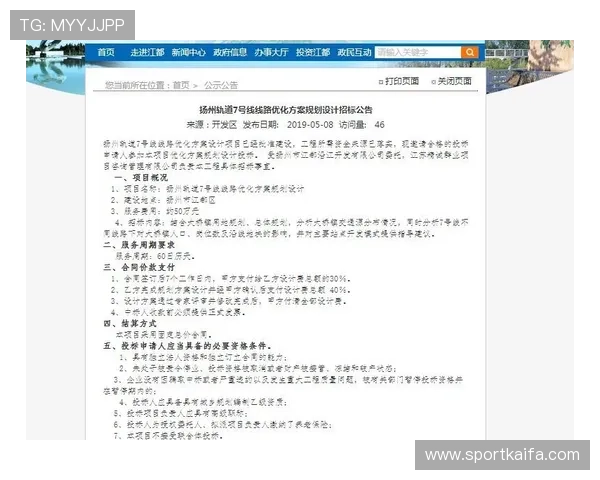Image resolution: width=600 pixels, height=480 pixels.
Task: Select 办事大厅 in the top menu
Action: [x=271, y=52]
